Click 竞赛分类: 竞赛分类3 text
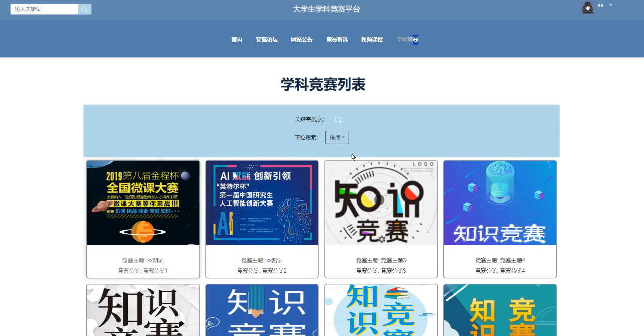The image size is (644, 336). click(381, 271)
